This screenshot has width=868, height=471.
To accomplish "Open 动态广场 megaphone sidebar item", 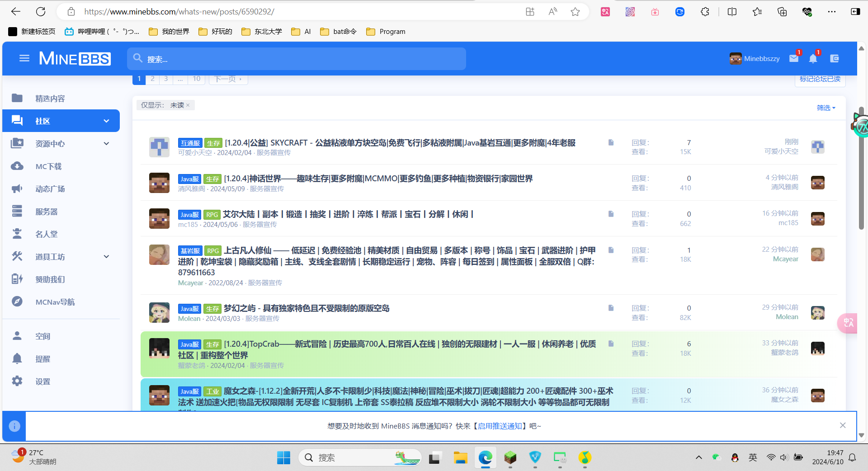I will pos(50,189).
